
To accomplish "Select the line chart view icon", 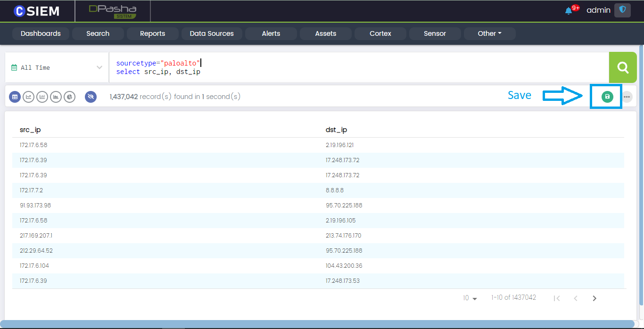I will point(29,97).
